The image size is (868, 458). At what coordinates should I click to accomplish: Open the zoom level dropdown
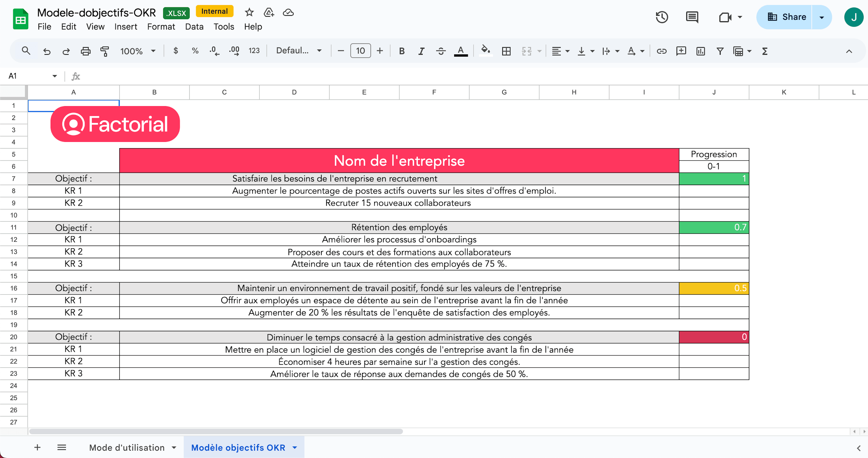pos(138,51)
